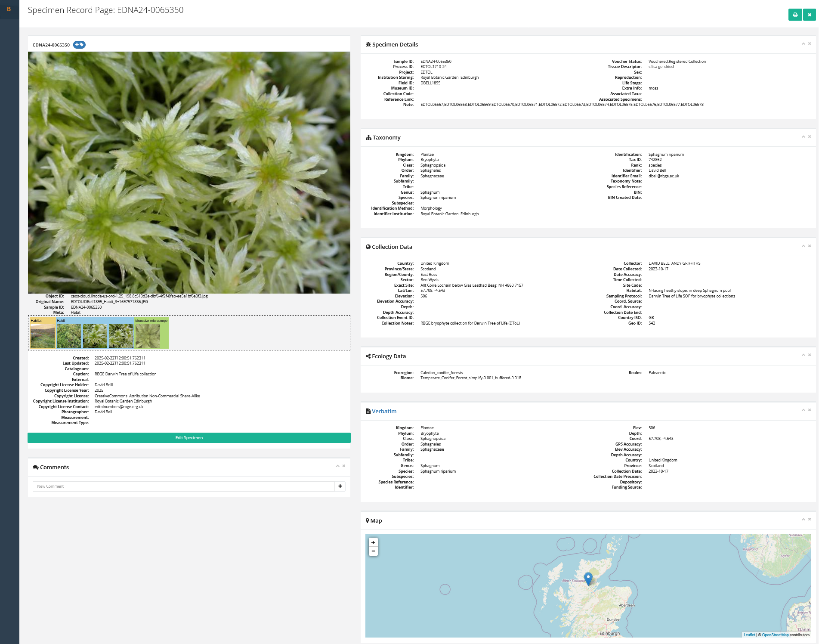This screenshot has width=819, height=644.
Task: Select the Habitat thumbnail image
Action: (x=43, y=335)
